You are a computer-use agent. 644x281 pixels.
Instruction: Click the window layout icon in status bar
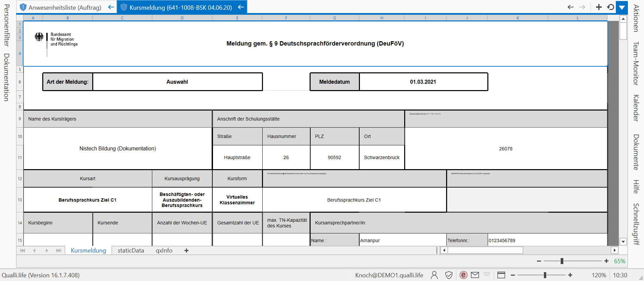click(x=501, y=275)
